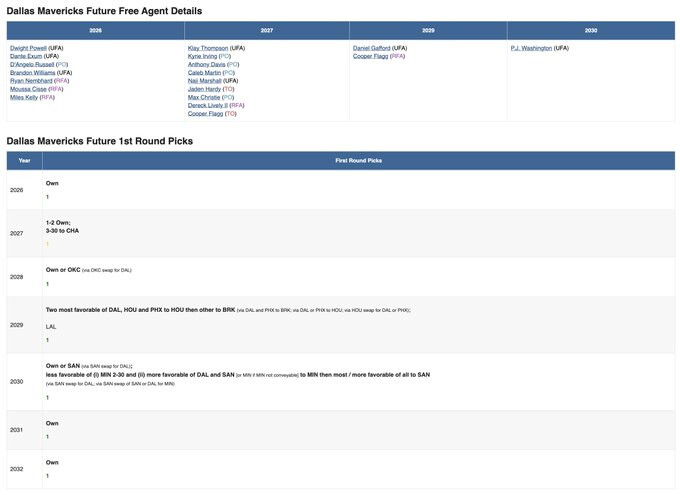This screenshot has height=495, width=680.
Task: Click 'Own' text in the 2031 picks row
Action: coord(52,423)
